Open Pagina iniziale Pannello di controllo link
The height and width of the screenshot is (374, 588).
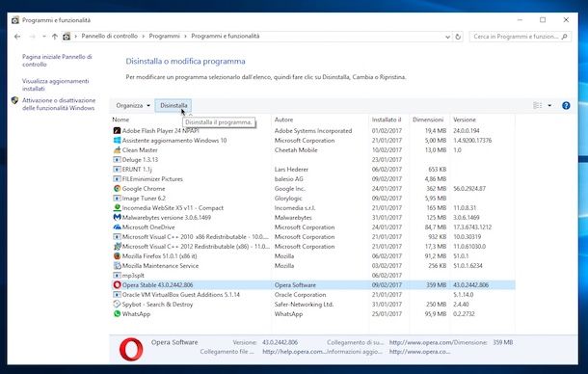click(57, 61)
